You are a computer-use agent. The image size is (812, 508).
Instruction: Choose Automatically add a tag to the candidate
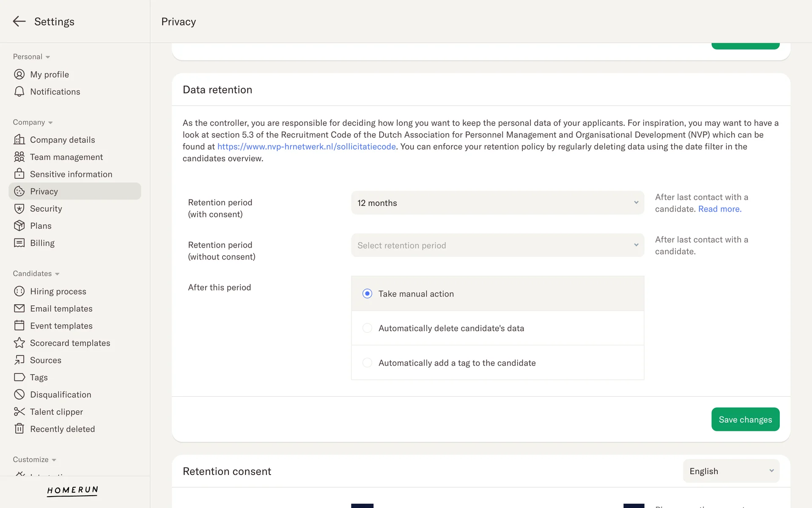click(367, 363)
